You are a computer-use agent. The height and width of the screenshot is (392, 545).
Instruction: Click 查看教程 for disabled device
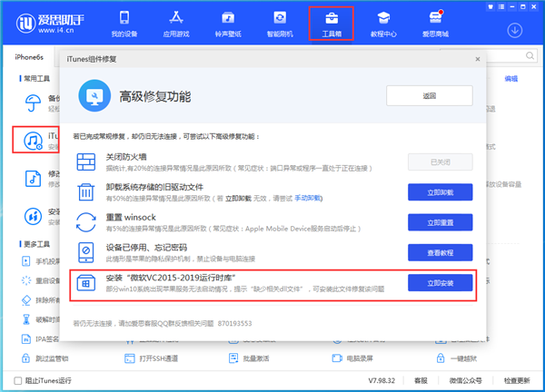tap(439, 251)
